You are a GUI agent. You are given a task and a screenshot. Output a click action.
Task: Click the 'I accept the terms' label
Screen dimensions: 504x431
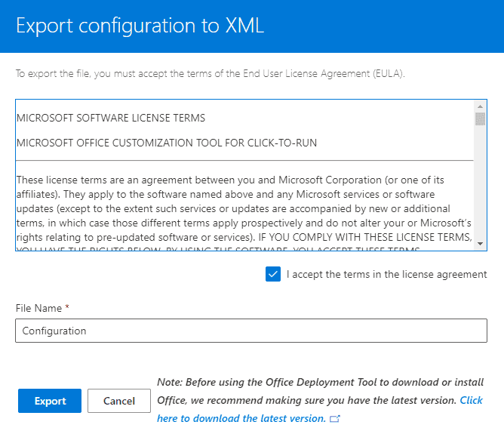387,274
